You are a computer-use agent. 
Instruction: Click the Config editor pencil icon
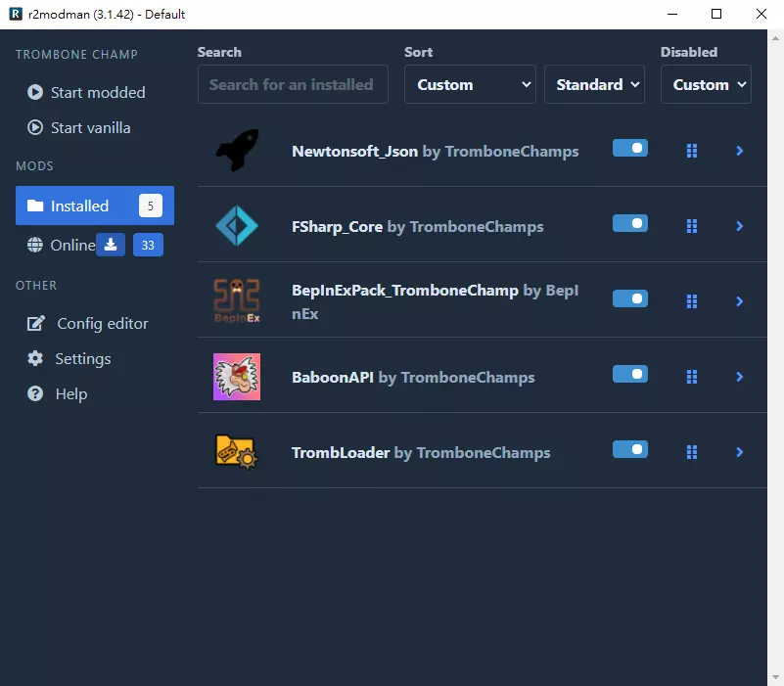36,323
